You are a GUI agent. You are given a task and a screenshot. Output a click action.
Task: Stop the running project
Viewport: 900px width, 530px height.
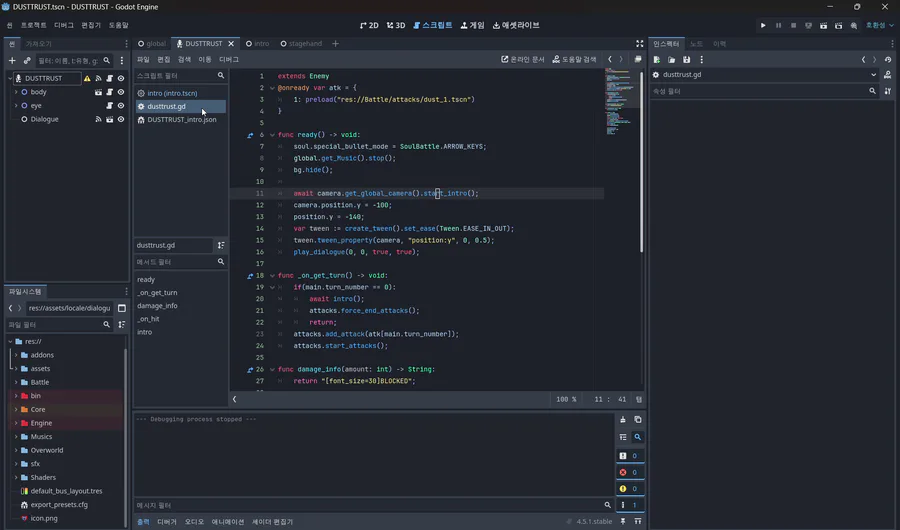pyautogui.click(x=793, y=25)
